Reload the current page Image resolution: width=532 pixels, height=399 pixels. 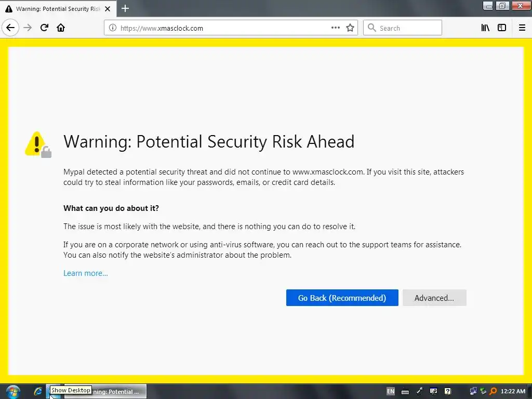pos(44,28)
